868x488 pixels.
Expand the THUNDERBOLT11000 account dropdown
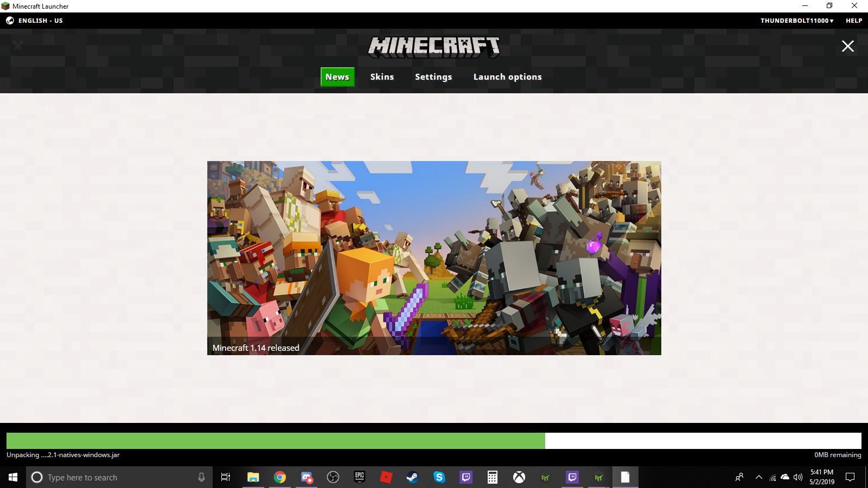coord(797,21)
